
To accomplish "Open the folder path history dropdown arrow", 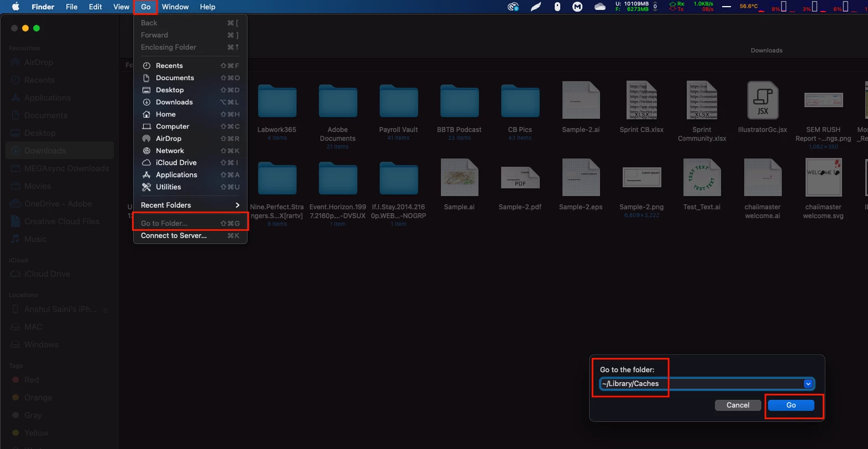I will coord(808,384).
